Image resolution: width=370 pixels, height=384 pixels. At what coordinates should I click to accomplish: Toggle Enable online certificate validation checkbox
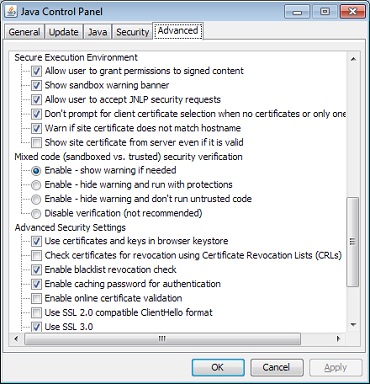36,298
